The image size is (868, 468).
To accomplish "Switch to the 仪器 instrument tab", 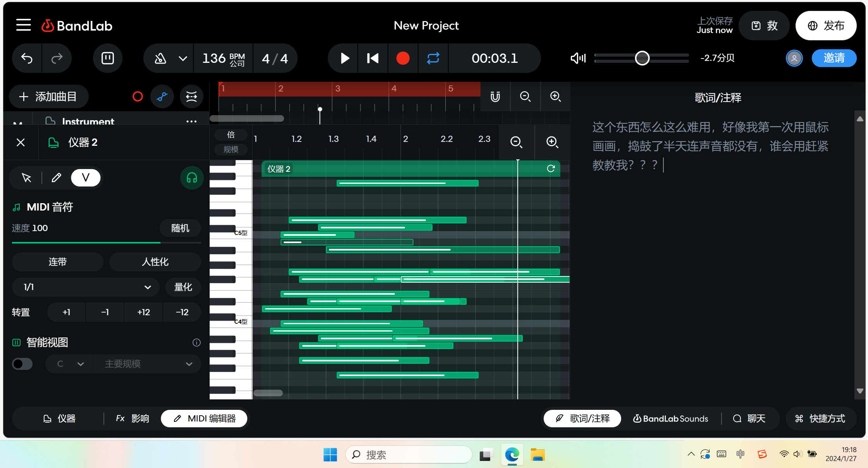I will pos(59,418).
